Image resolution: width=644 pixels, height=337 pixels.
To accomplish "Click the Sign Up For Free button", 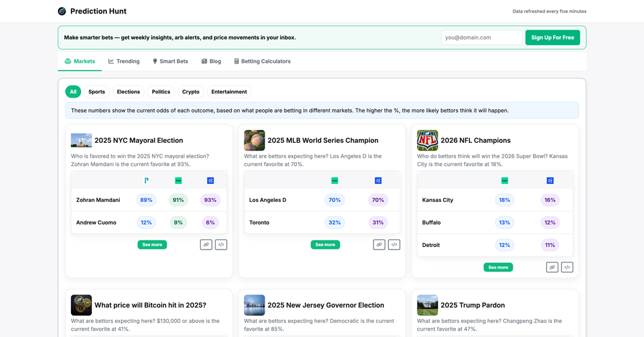I will (552, 37).
